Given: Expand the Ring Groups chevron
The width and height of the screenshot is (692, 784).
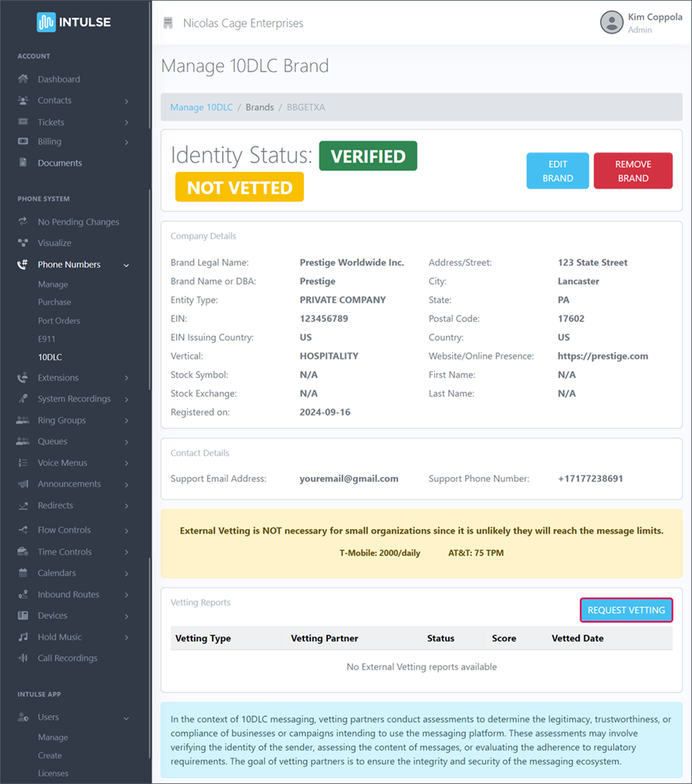Looking at the screenshot, I should pyautogui.click(x=126, y=421).
